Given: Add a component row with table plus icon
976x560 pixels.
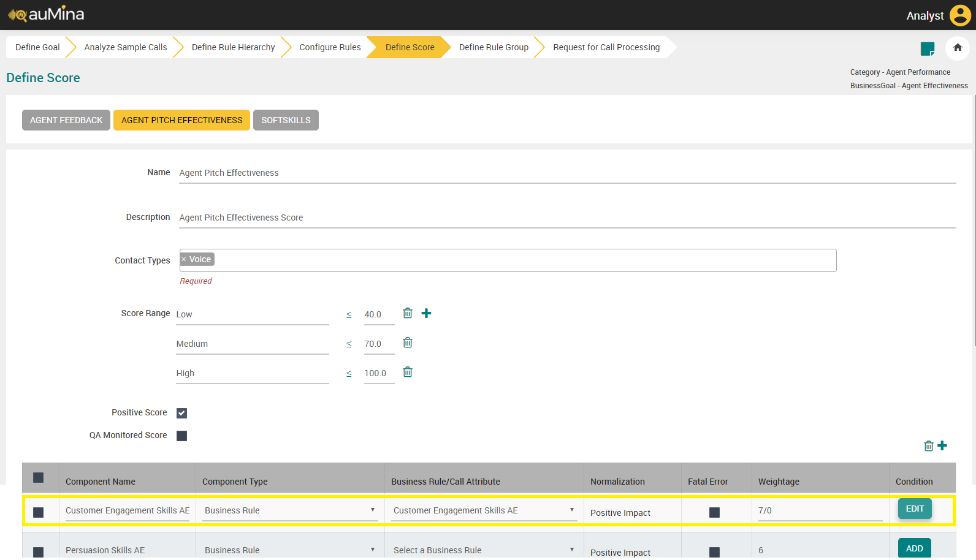Looking at the screenshot, I should click(942, 445).
